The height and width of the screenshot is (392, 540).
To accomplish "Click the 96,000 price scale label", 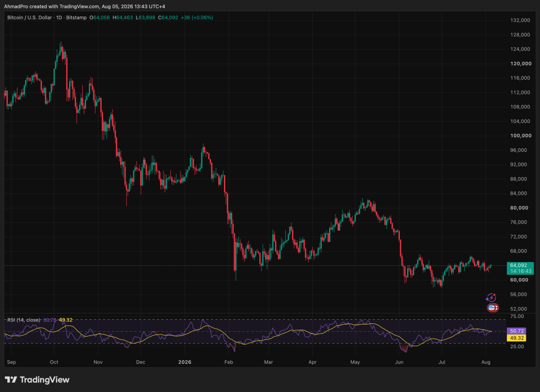I will pos(519,150).
